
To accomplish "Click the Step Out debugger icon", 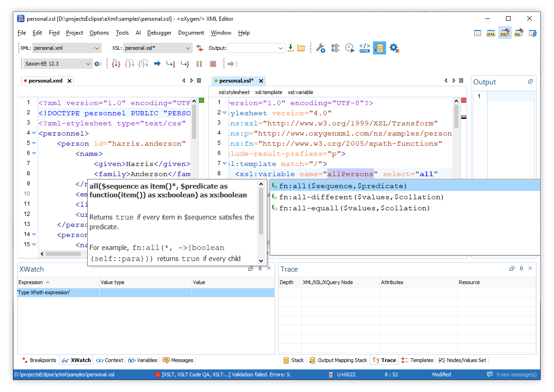I will [x=144, y=64].
